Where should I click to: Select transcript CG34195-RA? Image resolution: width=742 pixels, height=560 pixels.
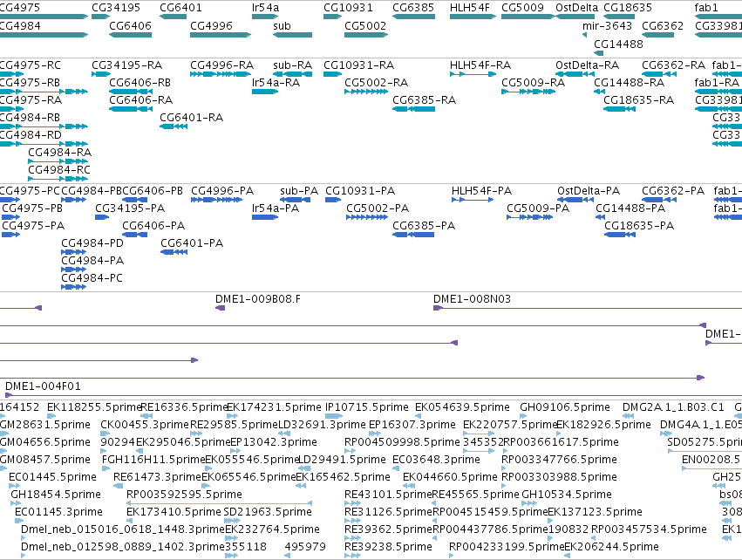coord(126,65)
